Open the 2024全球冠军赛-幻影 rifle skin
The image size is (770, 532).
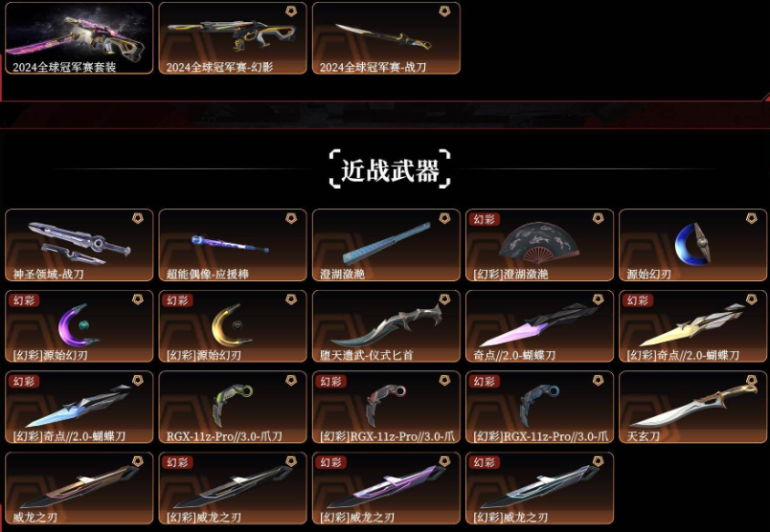coord(233,38)
